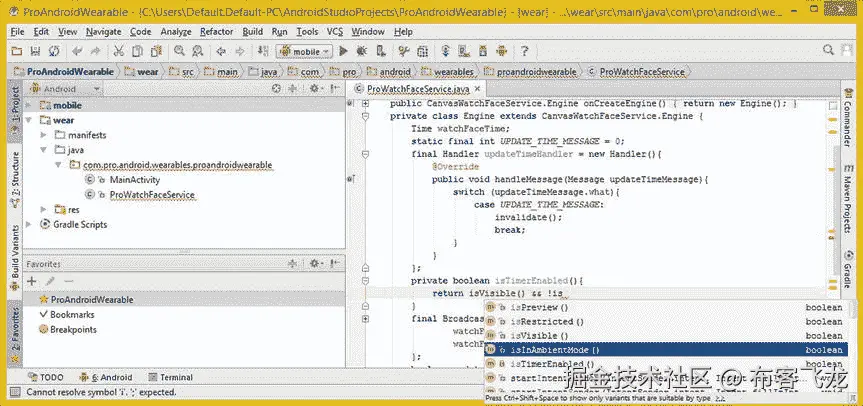Click the Paste toolbar icon
Image resolution: width=863 pixels, height=406 pixels.
156,51
